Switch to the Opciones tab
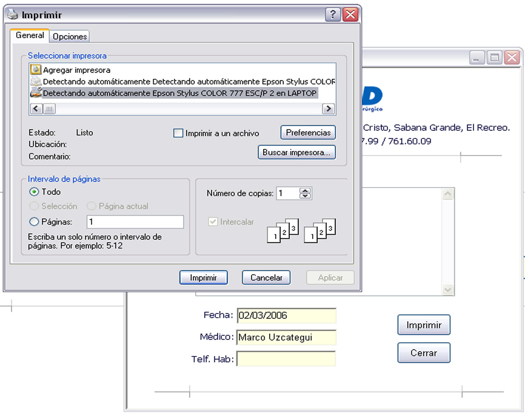 70,37
